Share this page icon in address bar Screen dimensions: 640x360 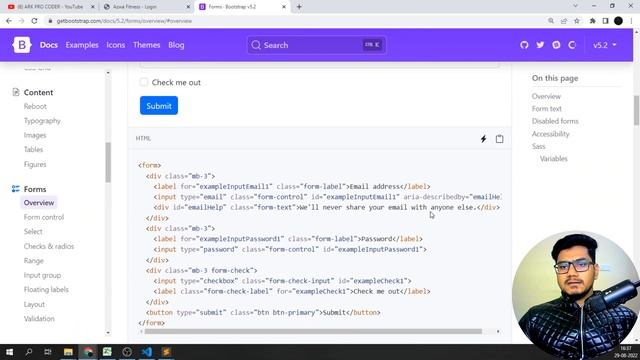point(564,21)
